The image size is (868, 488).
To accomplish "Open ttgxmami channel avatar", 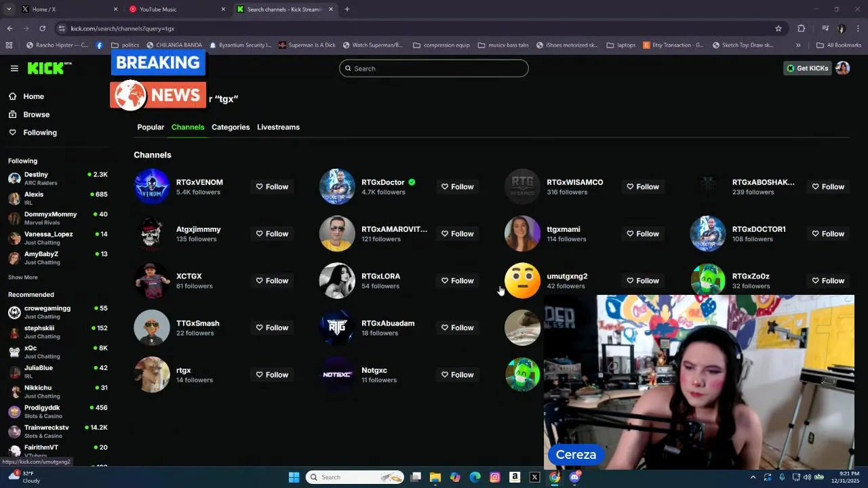I will click(522, 233).
